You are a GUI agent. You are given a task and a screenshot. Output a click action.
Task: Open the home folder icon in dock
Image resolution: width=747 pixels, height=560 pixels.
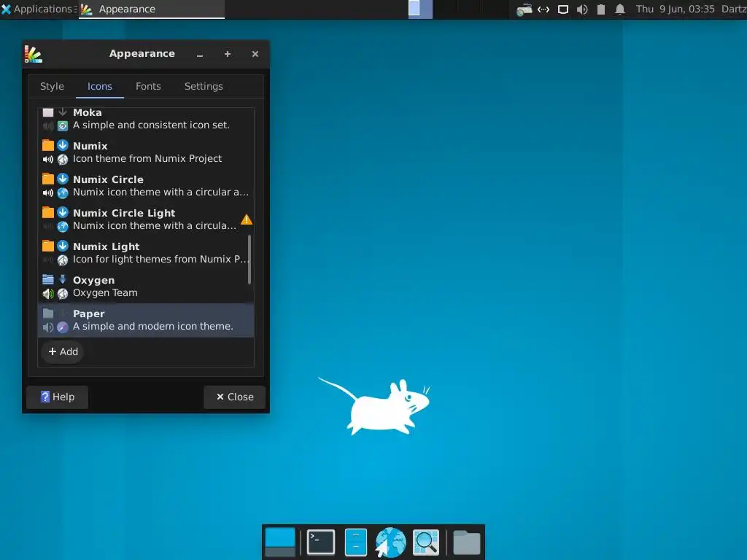(x=466, y=542)
